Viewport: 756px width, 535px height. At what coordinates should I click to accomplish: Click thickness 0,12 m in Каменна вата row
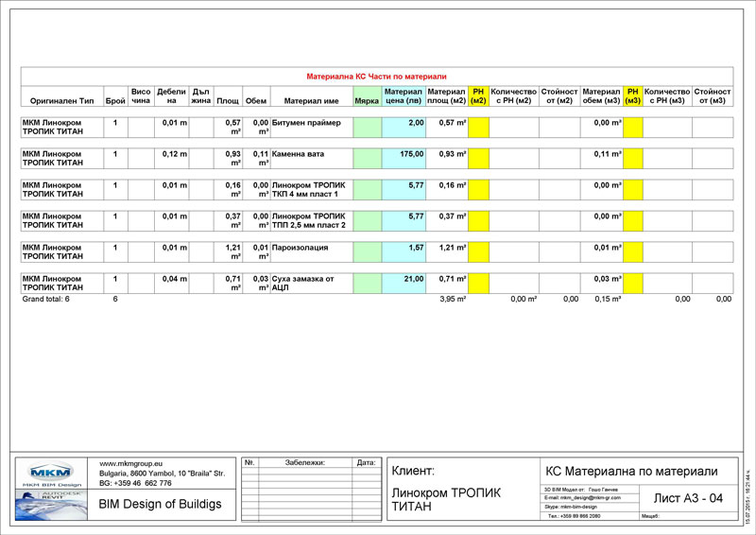point(175,154)
